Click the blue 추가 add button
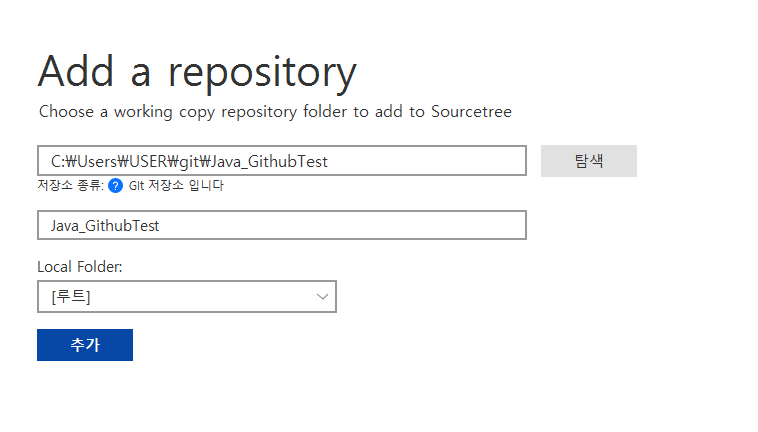 [85, 345]
